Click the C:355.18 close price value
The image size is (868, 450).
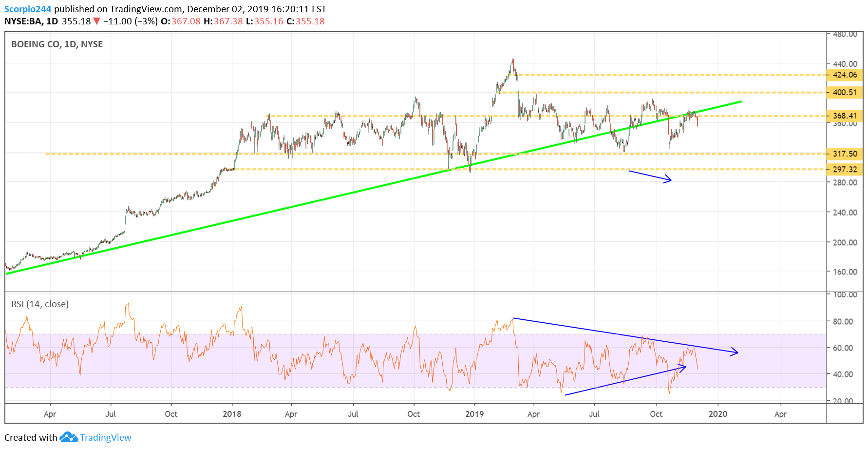tap(305, 21)
